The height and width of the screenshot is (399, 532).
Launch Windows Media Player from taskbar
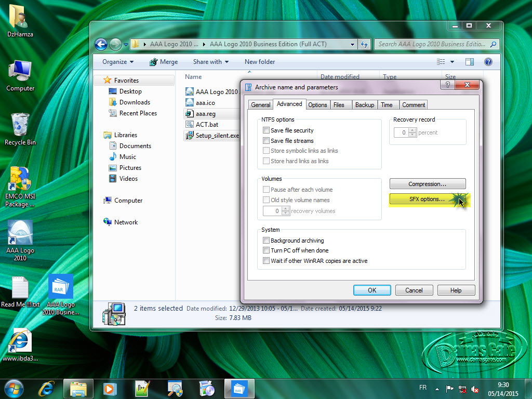point(110,389)
